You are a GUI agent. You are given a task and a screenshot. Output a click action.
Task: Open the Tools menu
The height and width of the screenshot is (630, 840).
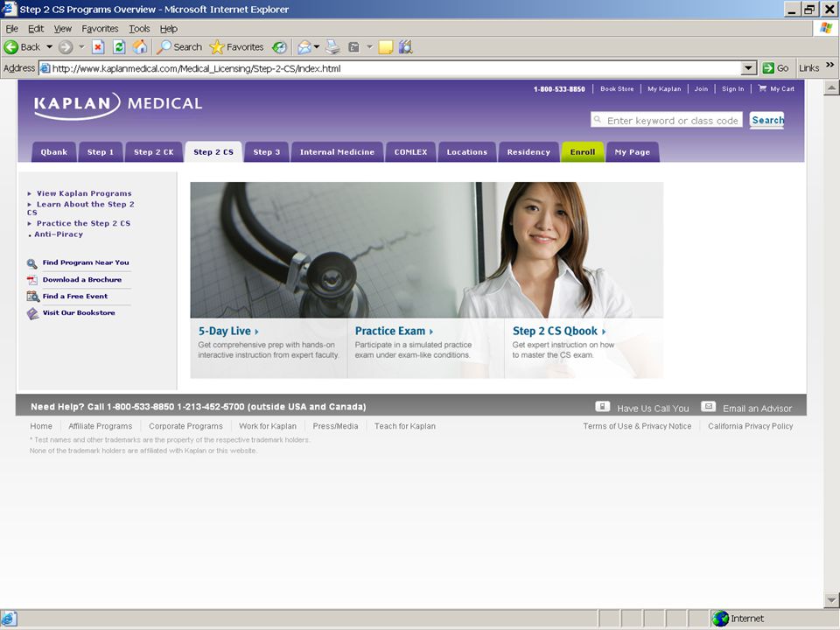tap(139, 29)
